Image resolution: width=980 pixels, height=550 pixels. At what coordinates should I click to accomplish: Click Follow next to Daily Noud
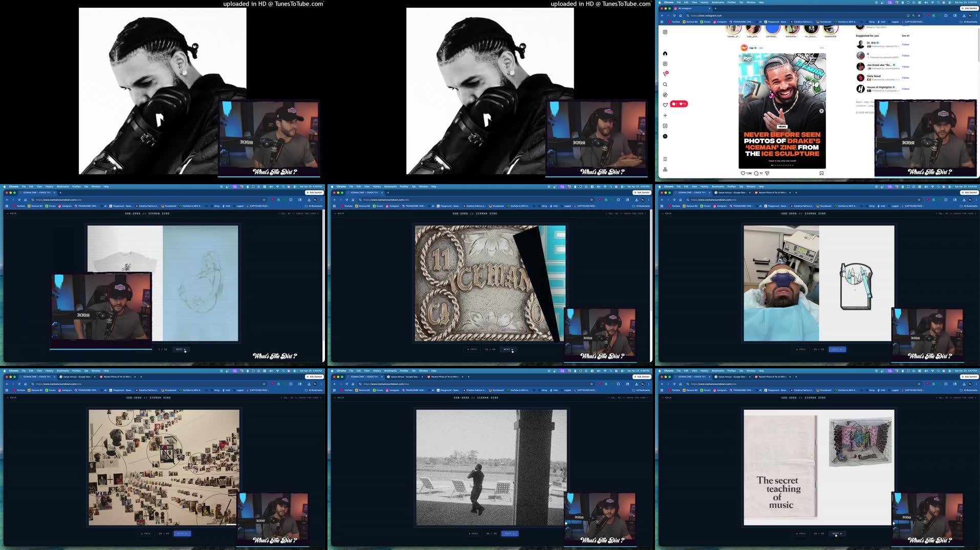tap(905, 78)
